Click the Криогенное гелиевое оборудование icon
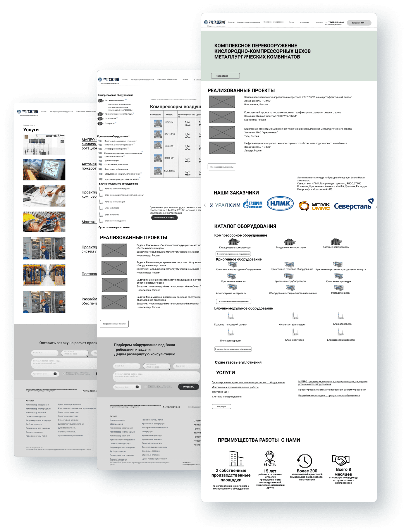The width and height of the screenshot is (406, 532). click(289, 264)
